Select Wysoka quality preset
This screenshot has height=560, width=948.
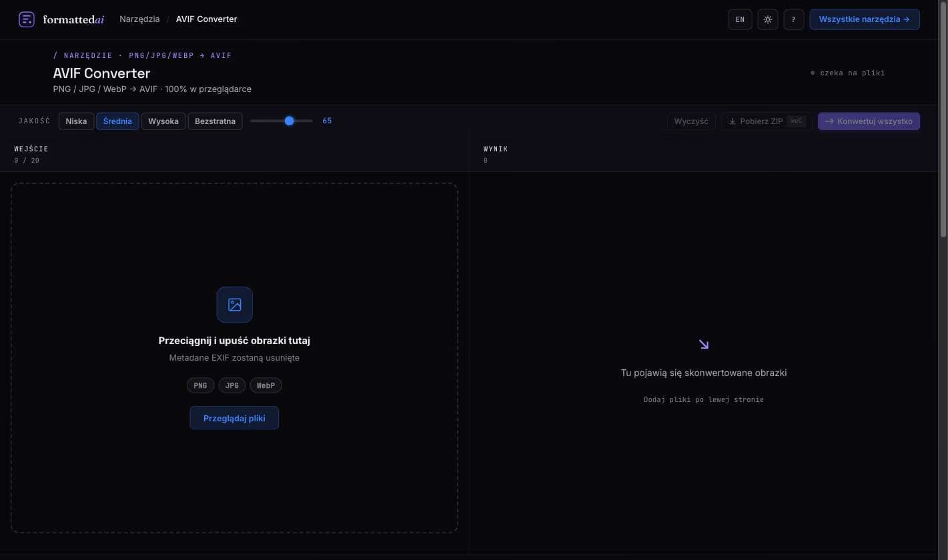[x=163, y=121]
